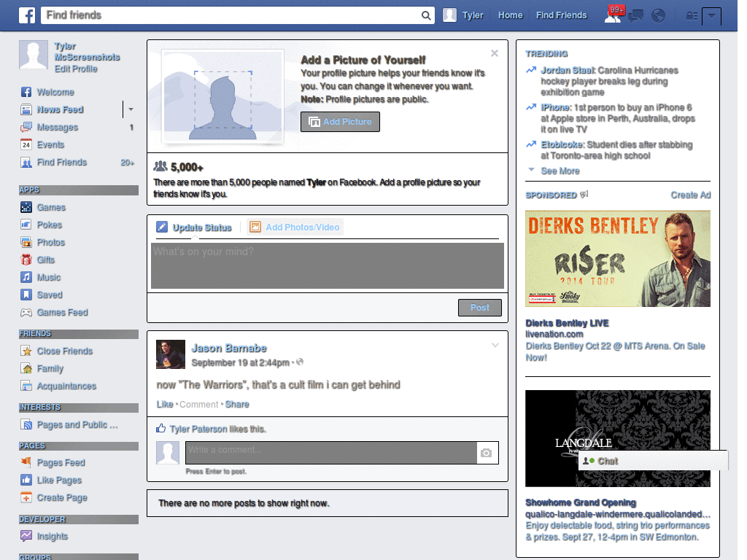Click the Close Friends star icon
This screenshot has width=747, height=560.
click(x=26, y=351)
